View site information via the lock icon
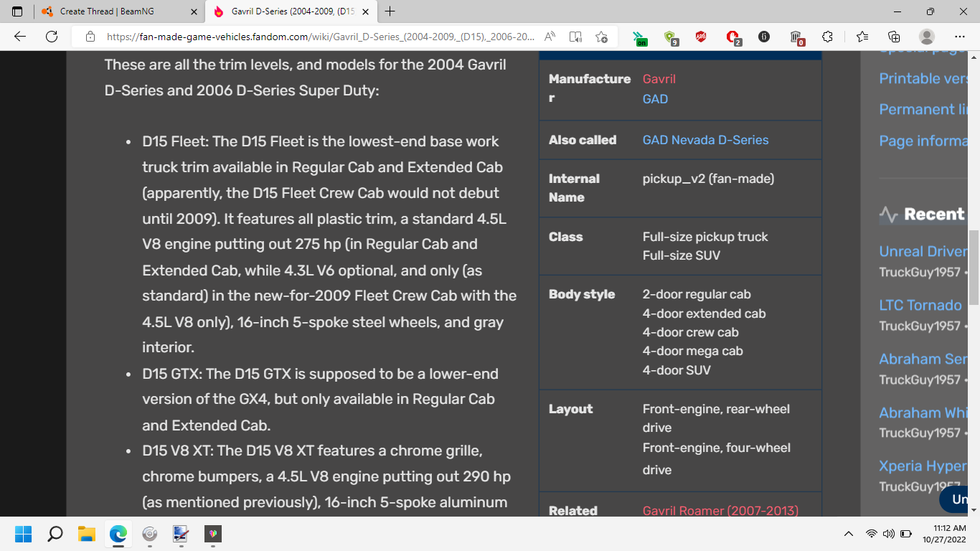 click(x=90, y=37)
